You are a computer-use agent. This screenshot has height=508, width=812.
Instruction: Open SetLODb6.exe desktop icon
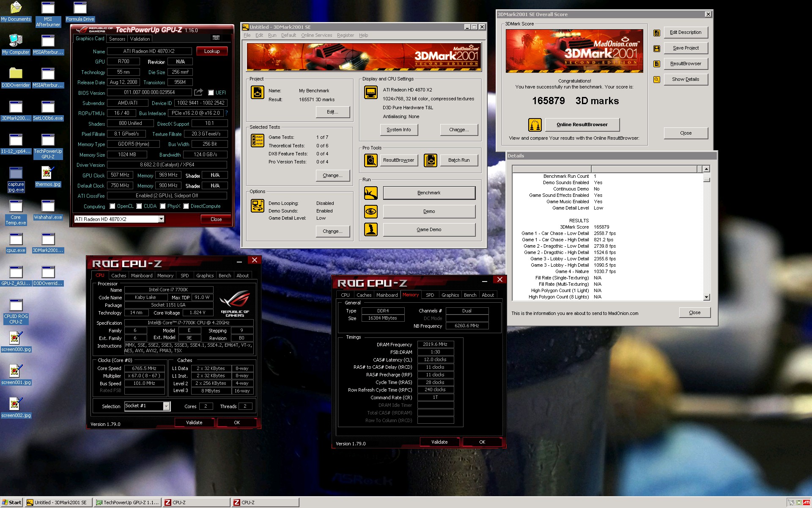pos(48,110)
